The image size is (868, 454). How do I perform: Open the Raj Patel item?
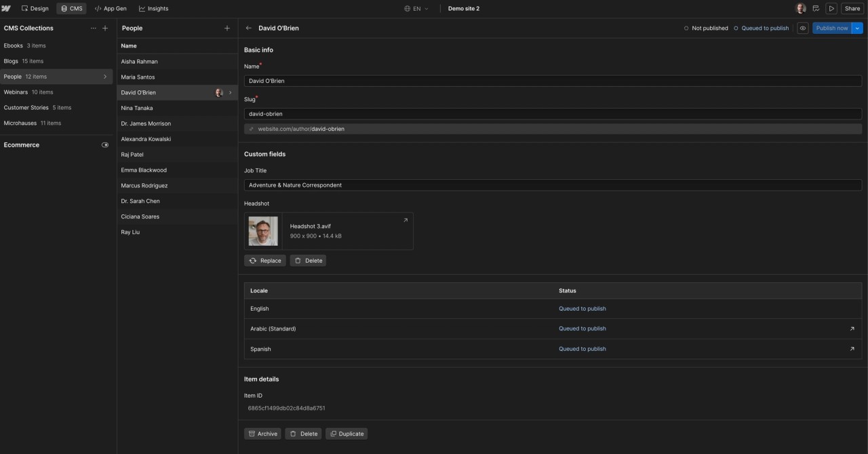pyautogui.click(x=177, y=155)
